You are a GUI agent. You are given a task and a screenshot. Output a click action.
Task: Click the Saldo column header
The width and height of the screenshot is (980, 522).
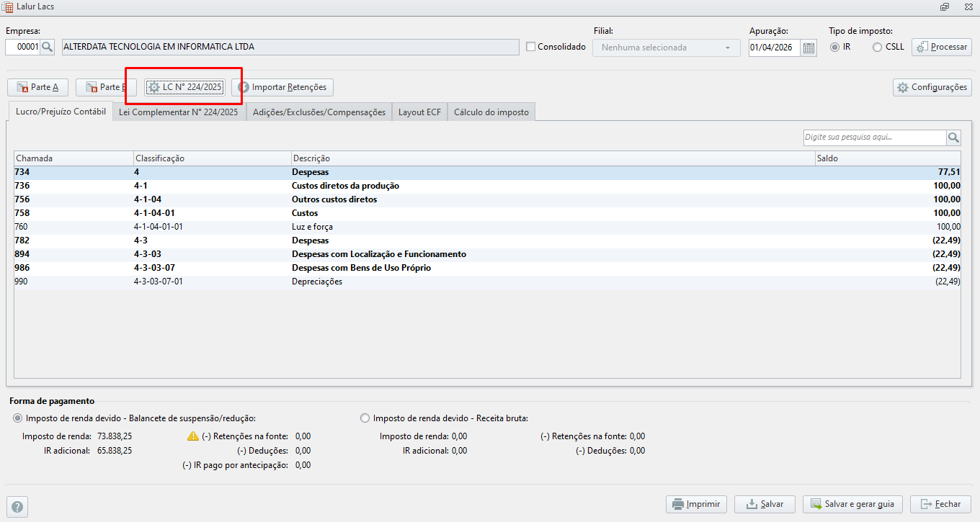[888, 158]
